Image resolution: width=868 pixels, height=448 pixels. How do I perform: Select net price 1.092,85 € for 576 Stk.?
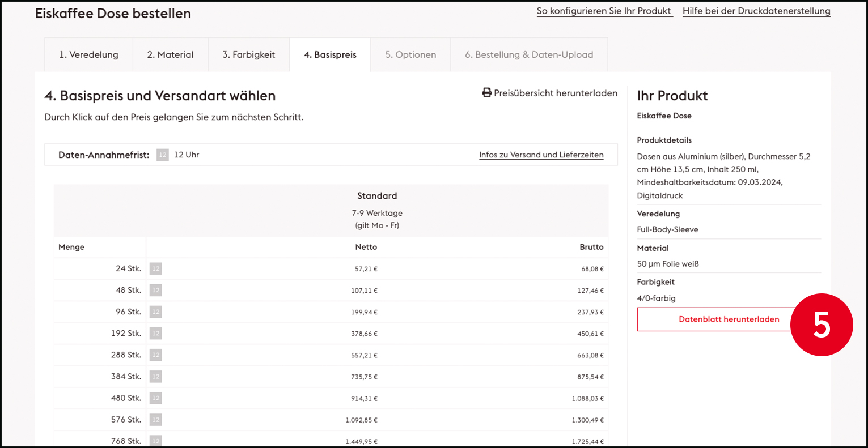(362, 420)
